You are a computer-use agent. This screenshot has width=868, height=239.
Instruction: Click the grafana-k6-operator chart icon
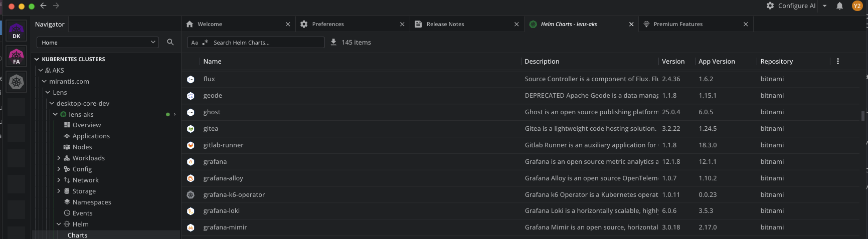click(x=191, y=195)
